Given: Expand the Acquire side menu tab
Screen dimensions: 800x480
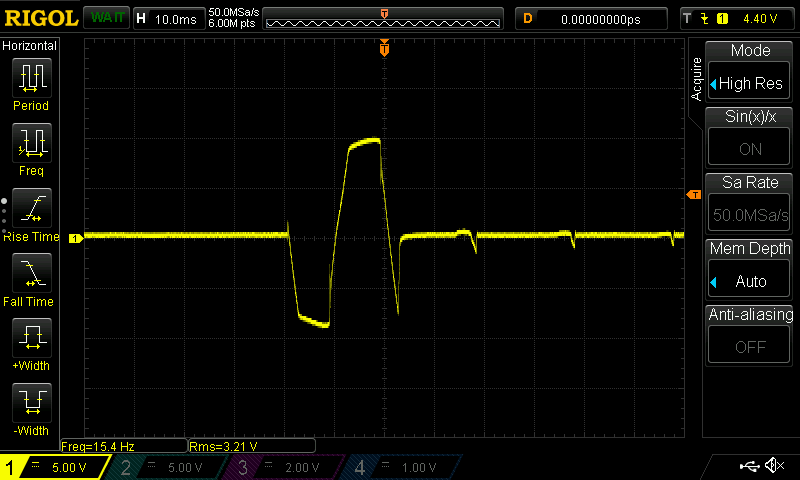Looking at the screenshot, I should 697,86.
